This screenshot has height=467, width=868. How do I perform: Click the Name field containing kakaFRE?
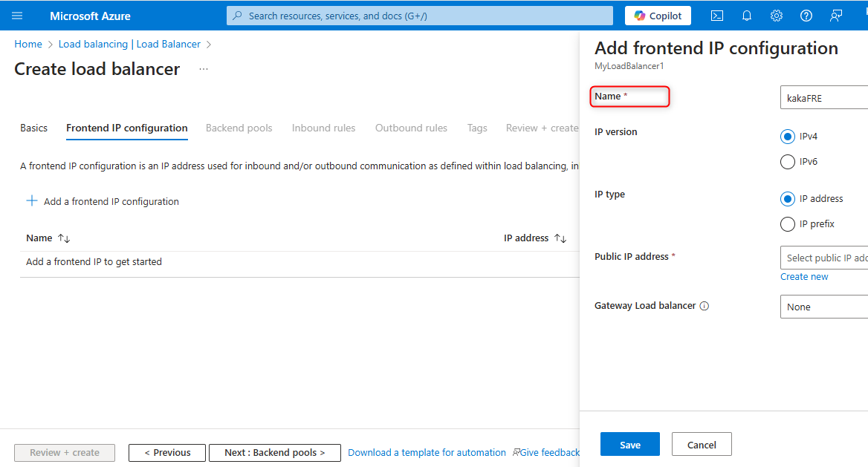click(823, 97)
